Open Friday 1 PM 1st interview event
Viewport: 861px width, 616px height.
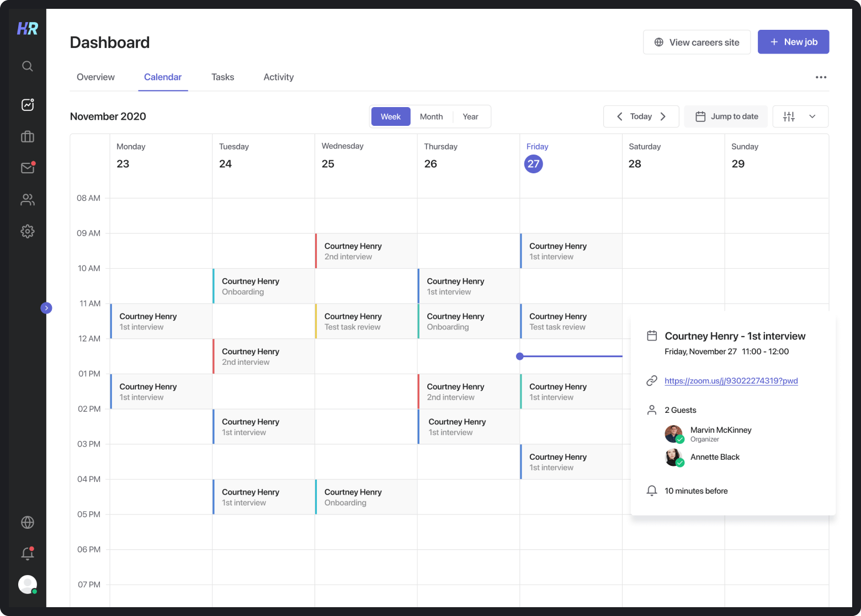[x=571, y=391]
